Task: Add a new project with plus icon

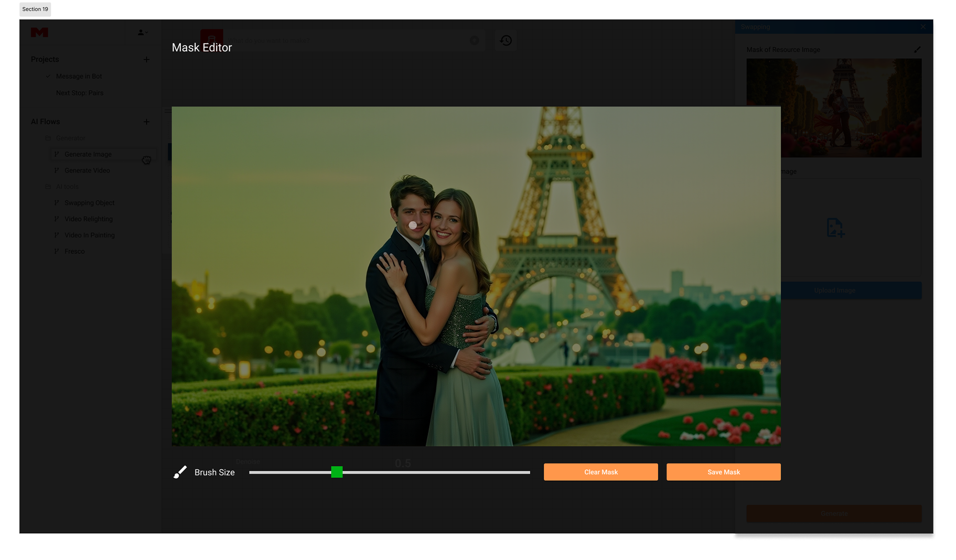Action: coord(146,59)
